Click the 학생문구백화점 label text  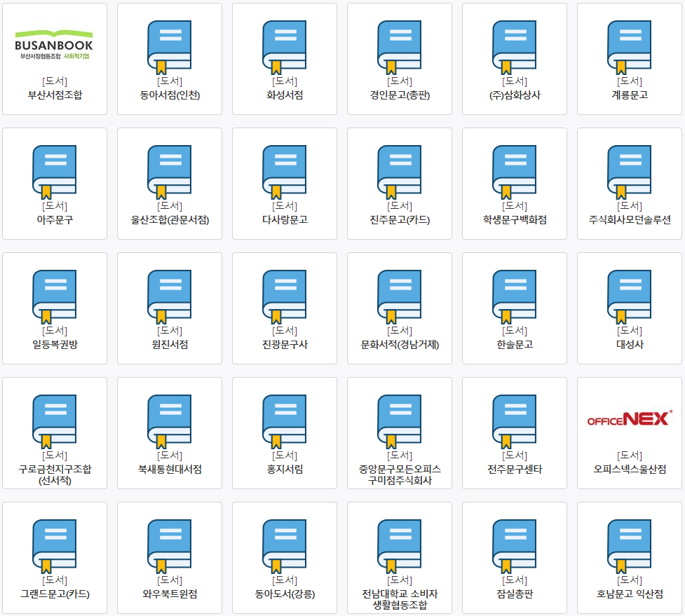tap(514, 219)
